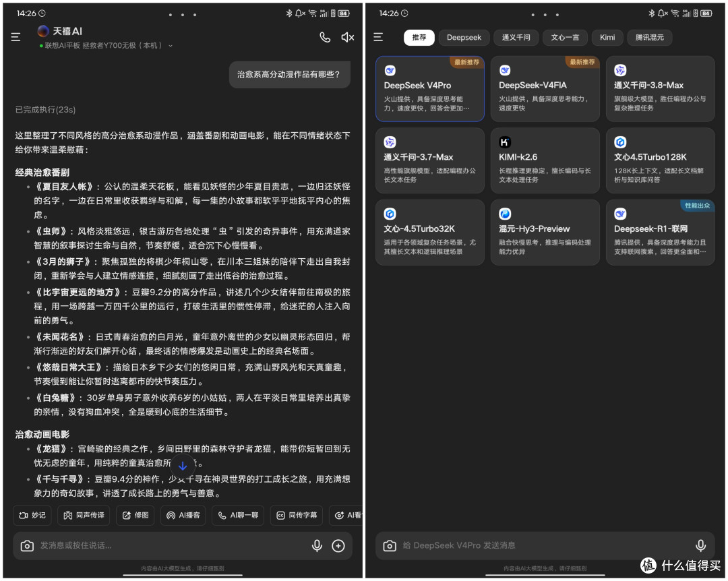Screen dimensions: 728x581
Task: Select the 推荐 tab
Action: (x=419, y=38)
